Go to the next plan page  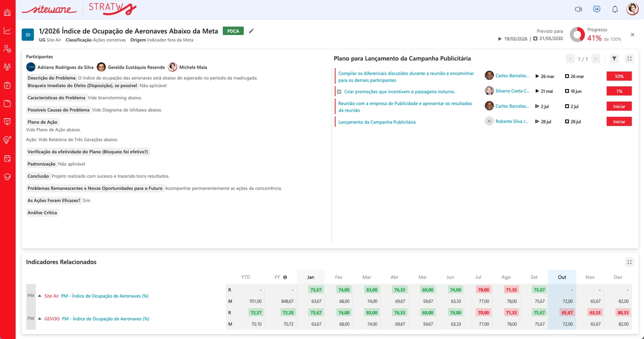point(595,59)
